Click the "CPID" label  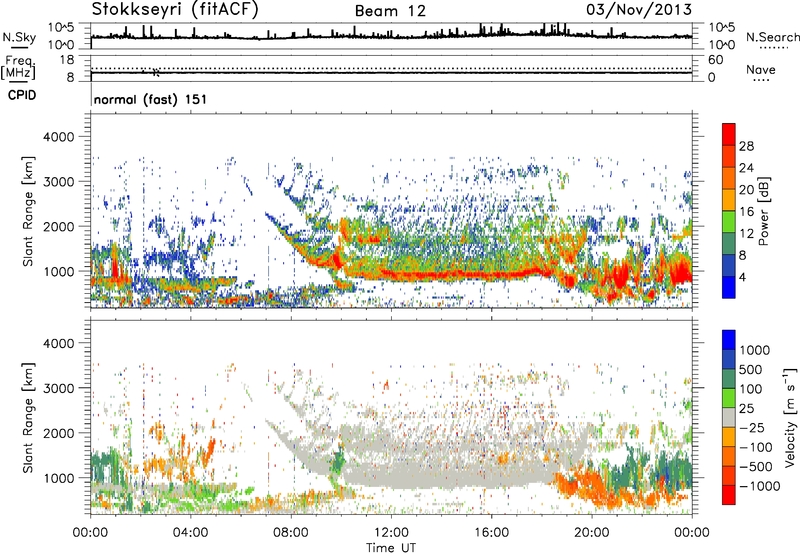[22, 95]
